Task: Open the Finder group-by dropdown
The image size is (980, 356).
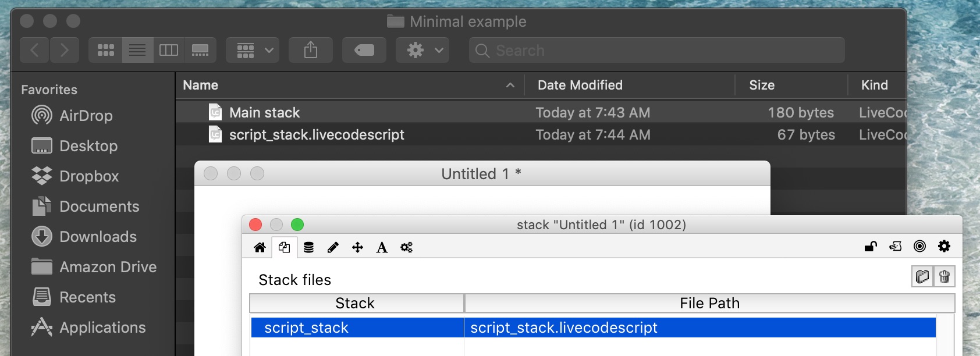Action: (x=253, y=51)
